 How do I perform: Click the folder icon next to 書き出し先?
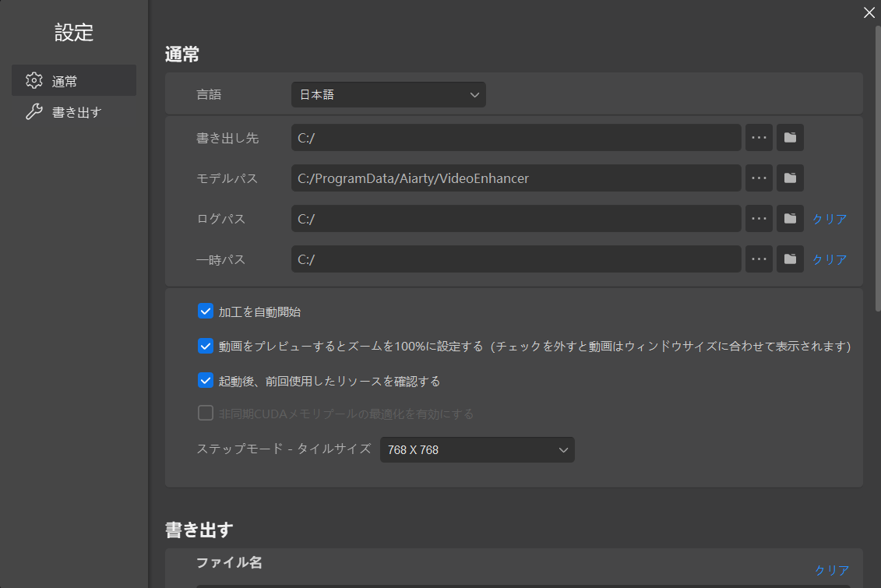tap(790, 138)
